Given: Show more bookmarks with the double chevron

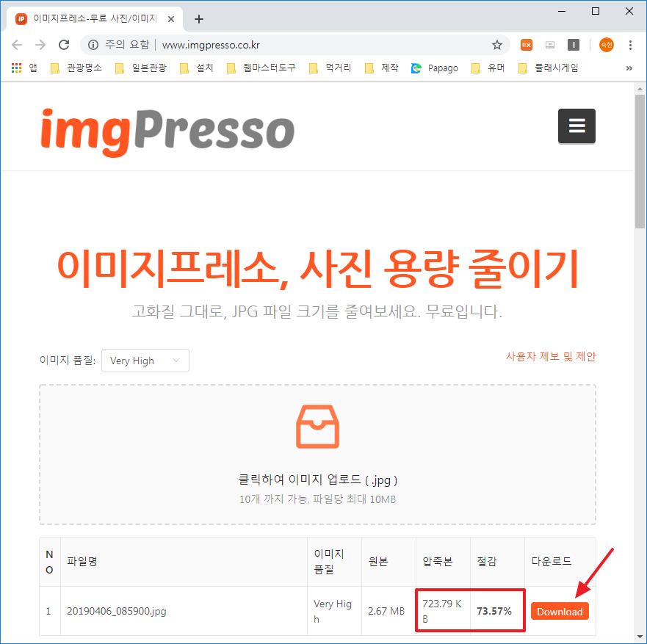Looking at the screenshot, I should pyautogui.click(x=629, y=68).
